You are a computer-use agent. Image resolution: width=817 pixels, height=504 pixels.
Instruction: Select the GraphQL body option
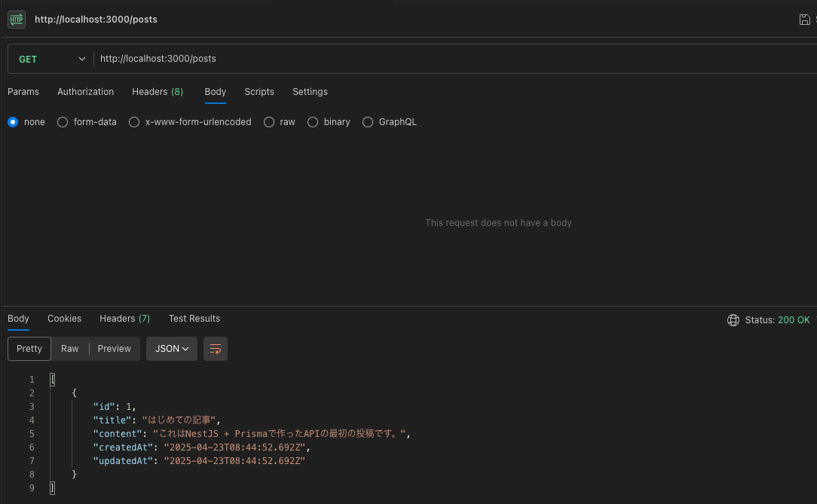pyautogui.click(x=368, y=122)
